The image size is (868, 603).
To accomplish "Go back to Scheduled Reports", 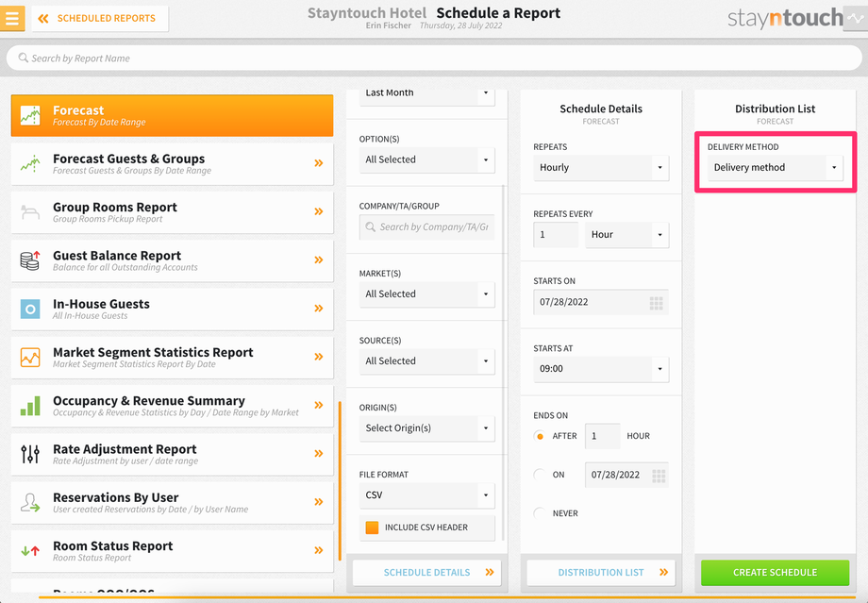I will (100, 18).
